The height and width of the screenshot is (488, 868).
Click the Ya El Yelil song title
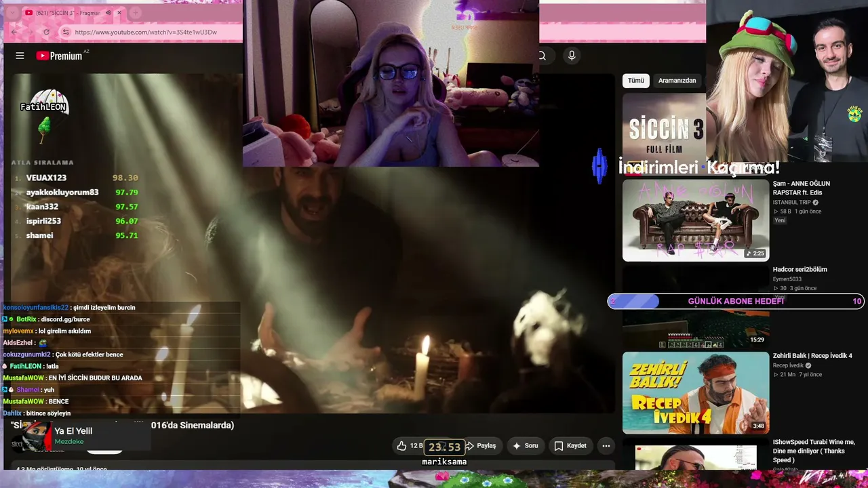coord(73,431)
